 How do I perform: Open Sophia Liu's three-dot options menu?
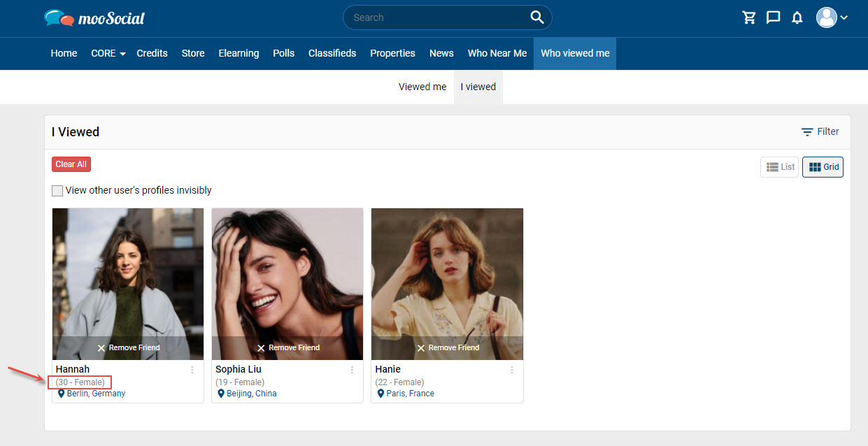[x=352, y=370]
